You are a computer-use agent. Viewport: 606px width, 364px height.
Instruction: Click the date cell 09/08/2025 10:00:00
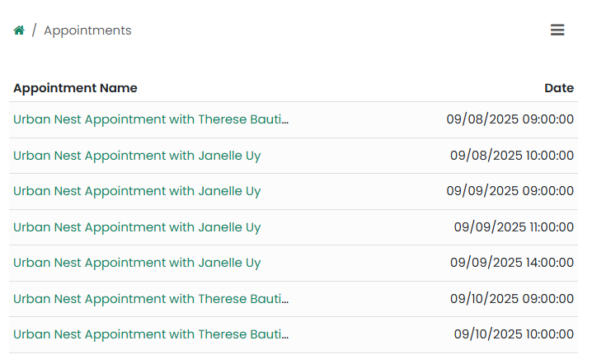pyautogui.click(x=512, y=156)
